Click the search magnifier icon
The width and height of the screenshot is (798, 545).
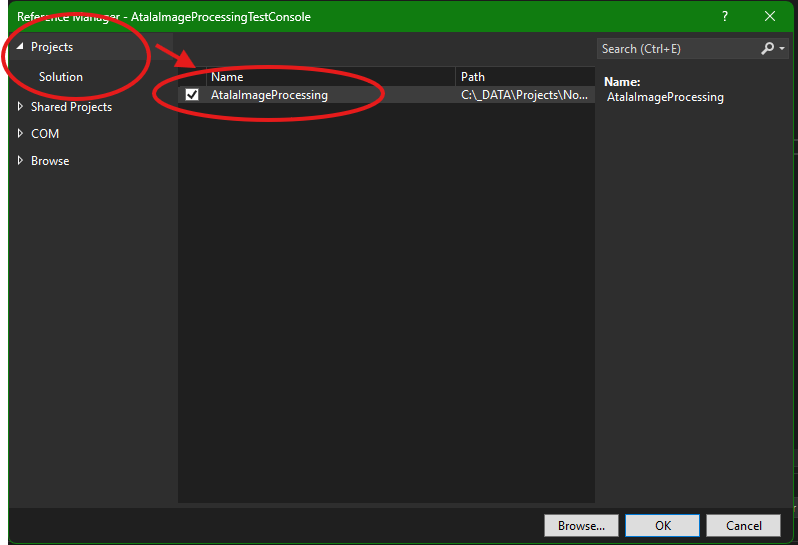click(x=767, y=48)
